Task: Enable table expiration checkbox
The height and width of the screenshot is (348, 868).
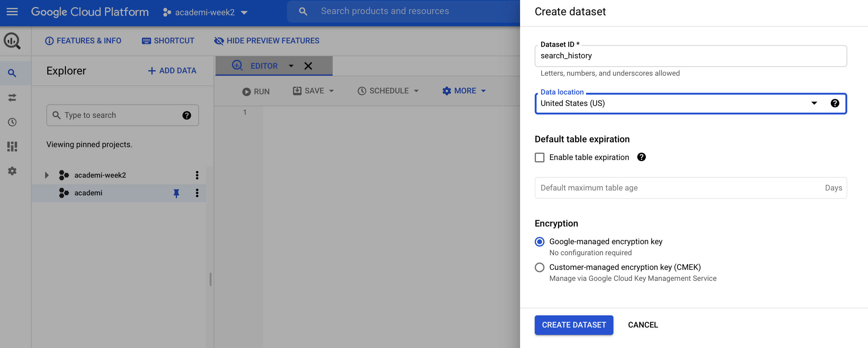Action: (x=540, y=157)
